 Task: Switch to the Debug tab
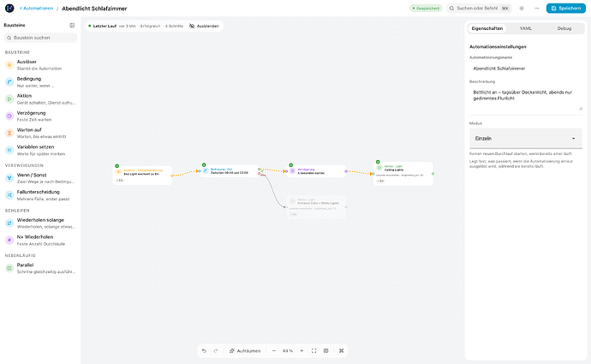point(564,28)
